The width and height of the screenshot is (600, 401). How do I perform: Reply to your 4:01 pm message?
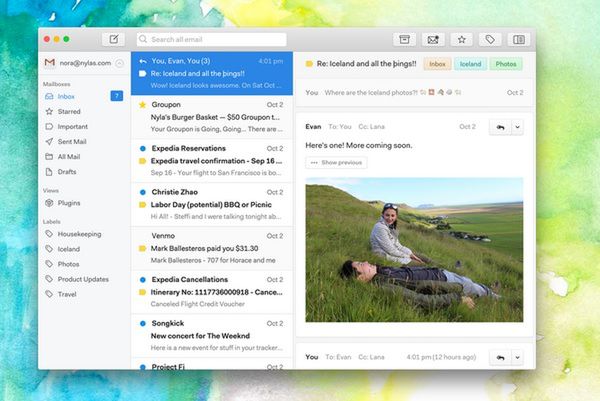point(500,357)
